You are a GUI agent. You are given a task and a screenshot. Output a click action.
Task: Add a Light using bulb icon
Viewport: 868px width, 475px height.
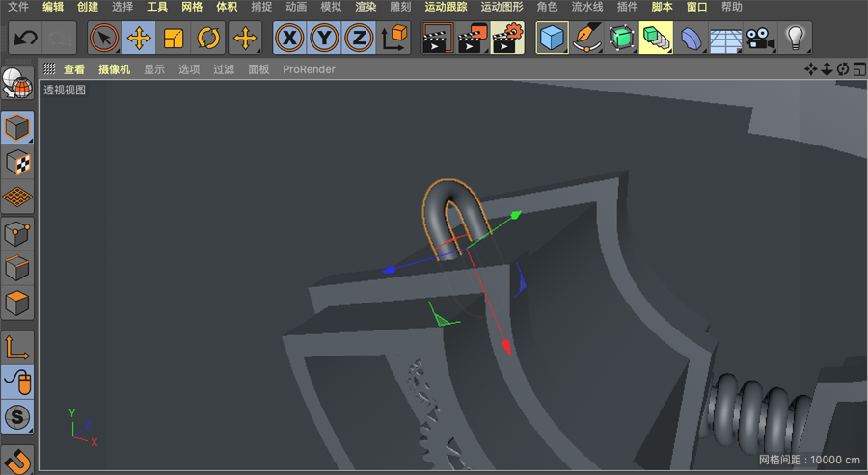795,39
